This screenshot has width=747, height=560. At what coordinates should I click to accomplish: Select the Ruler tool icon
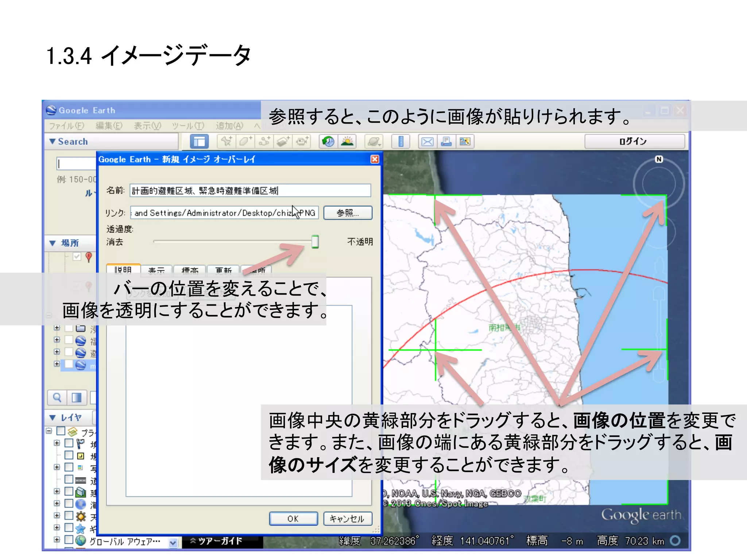[x=401, y=141]
